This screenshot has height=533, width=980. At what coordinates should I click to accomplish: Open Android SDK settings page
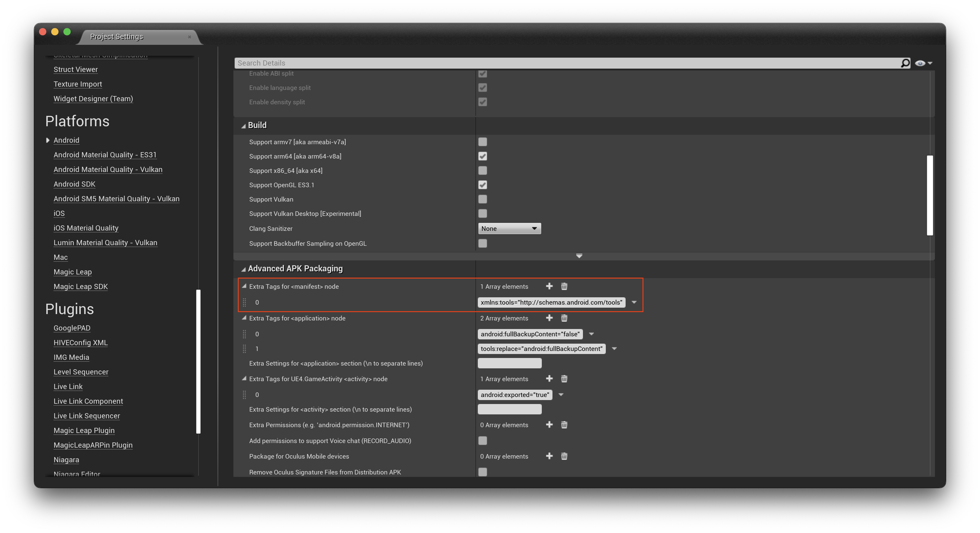[74, 184]
